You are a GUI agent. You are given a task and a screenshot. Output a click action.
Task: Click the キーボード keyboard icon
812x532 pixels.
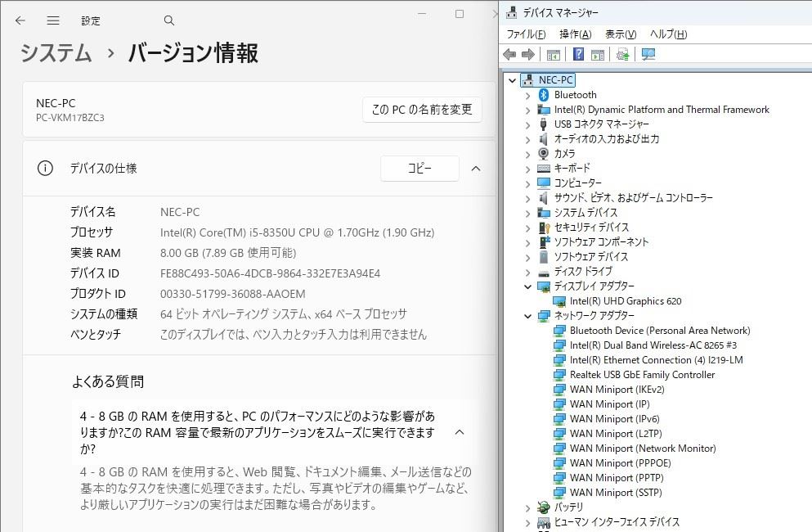(543, 168)
